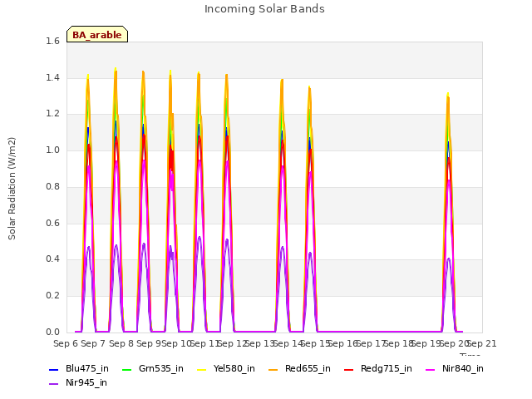Viewport: 532px width, 399px height.
Task: Click the 1.6 y-axis tick label
Action: click(x=52, y=41)
